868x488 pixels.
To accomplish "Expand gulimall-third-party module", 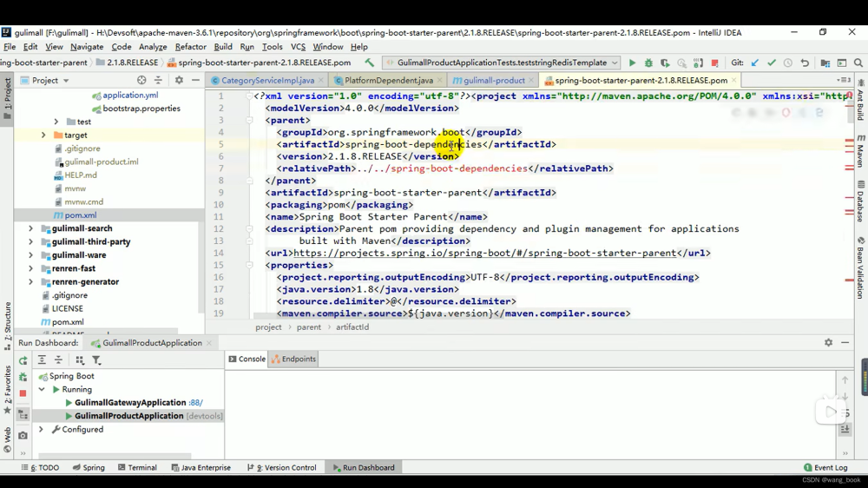I will click(30, 241).
